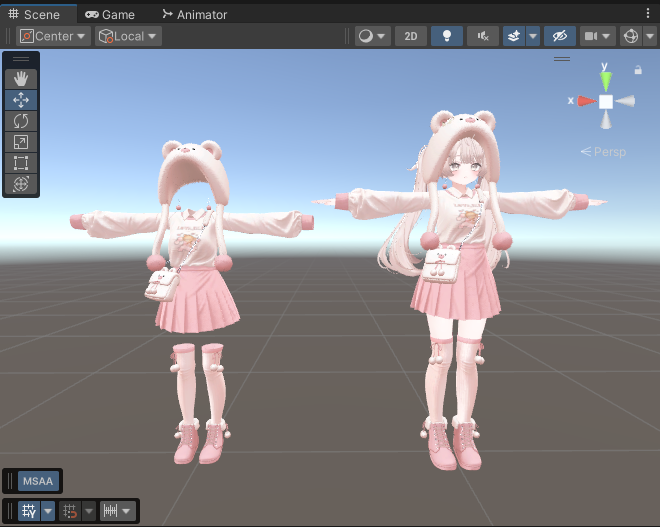Toggle scene lighting with the lightbulb
This screenshot has width=660, height=527.
[x=447, y=36]
